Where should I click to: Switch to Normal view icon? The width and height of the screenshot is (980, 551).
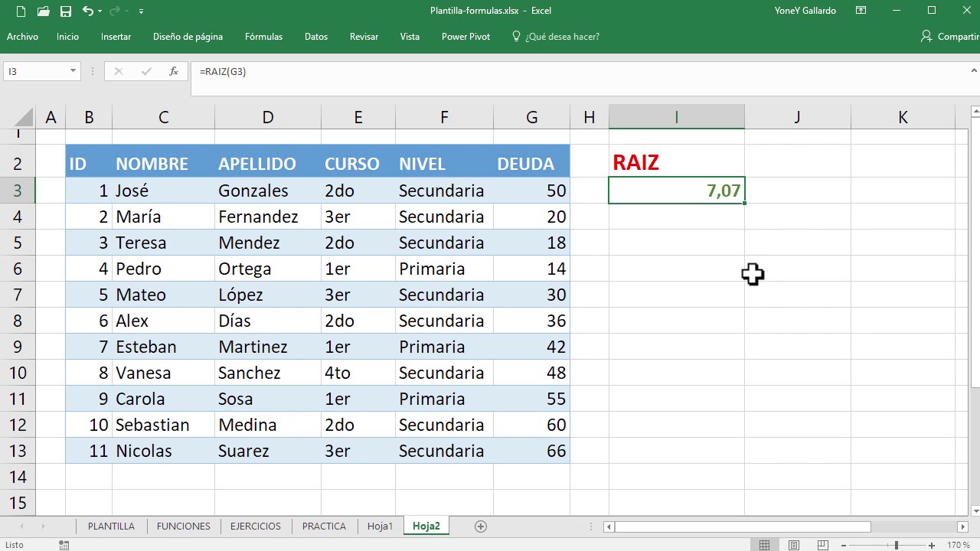pos(764,545)
